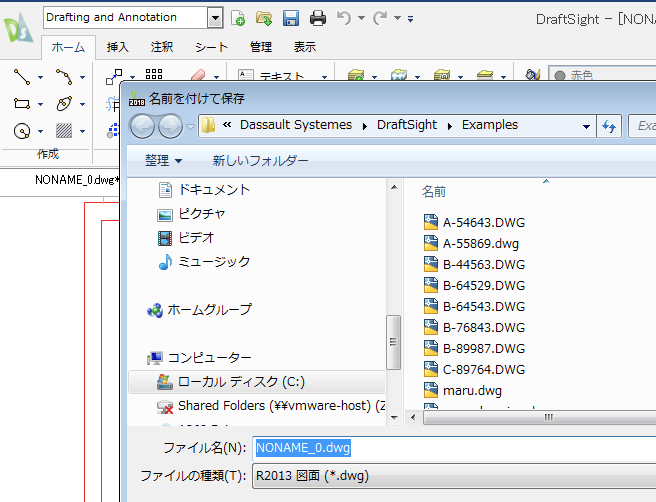Open quick access toolbar customize dropdown
Viewport: 656px width, 502px height.
click(x=410, y=19)
